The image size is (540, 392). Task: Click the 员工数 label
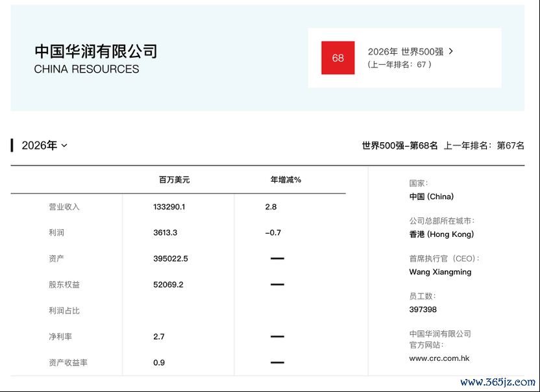click(423, 296)
